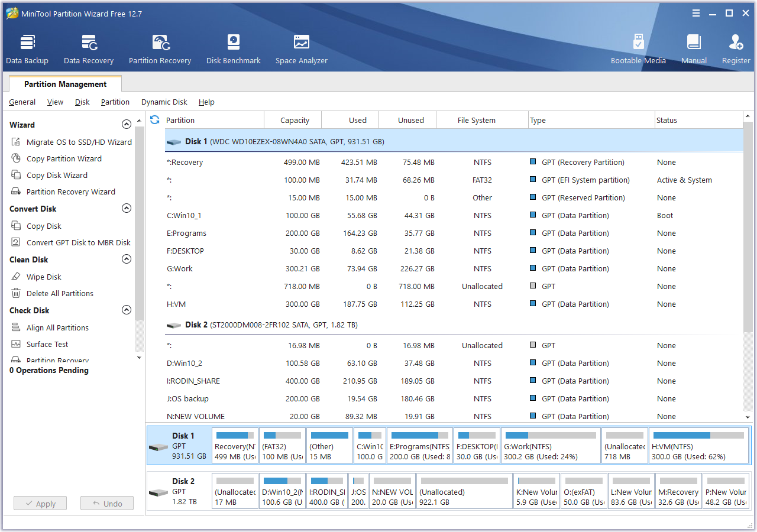Click the Delete All Partitions trash icon
The image size is (757, 532).
[16, 293]
